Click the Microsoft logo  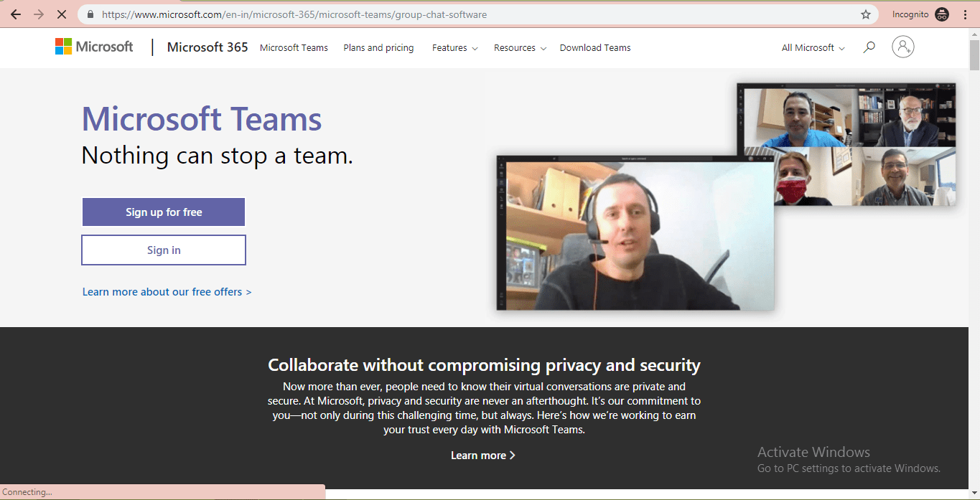94,47
